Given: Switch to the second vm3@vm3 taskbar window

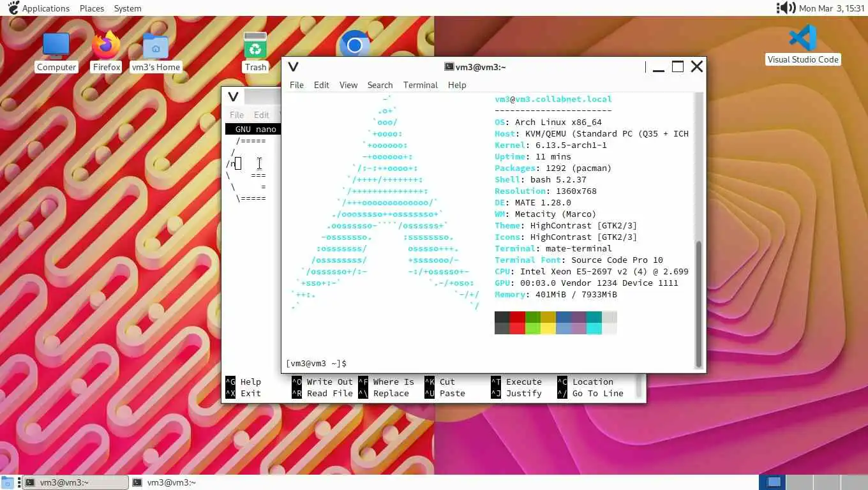Looking at the screenshot, I should coord(183,482).
